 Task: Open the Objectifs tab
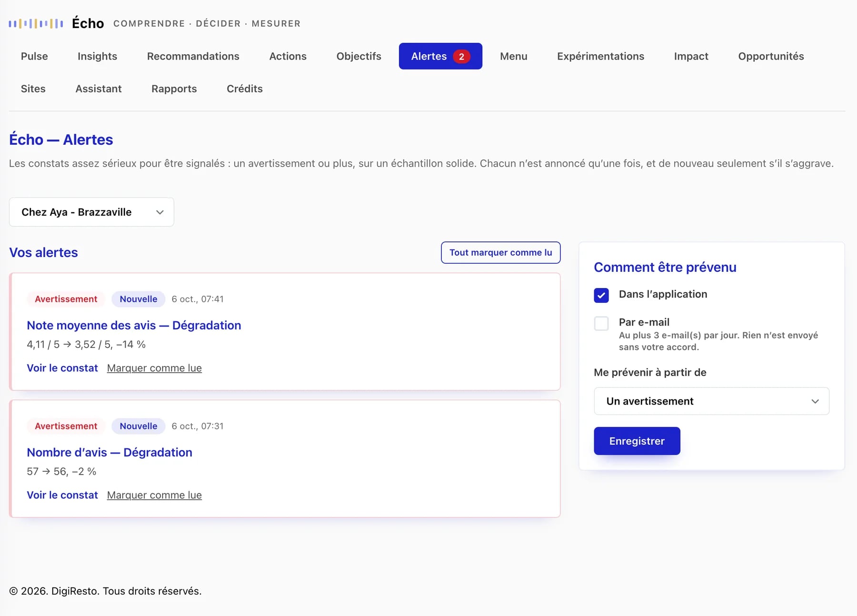tap(359, 56)
